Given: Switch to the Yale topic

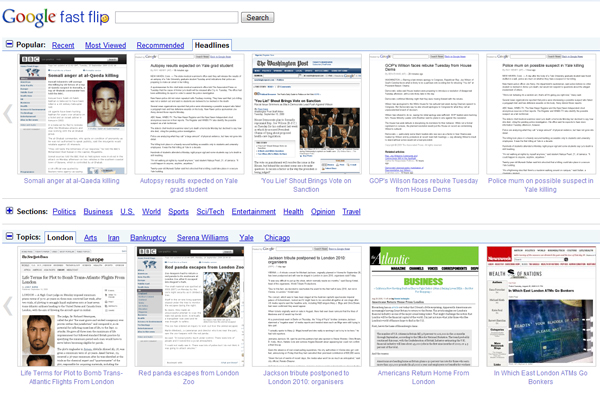Looking at the screenshot, I should [x=246, y=238].
